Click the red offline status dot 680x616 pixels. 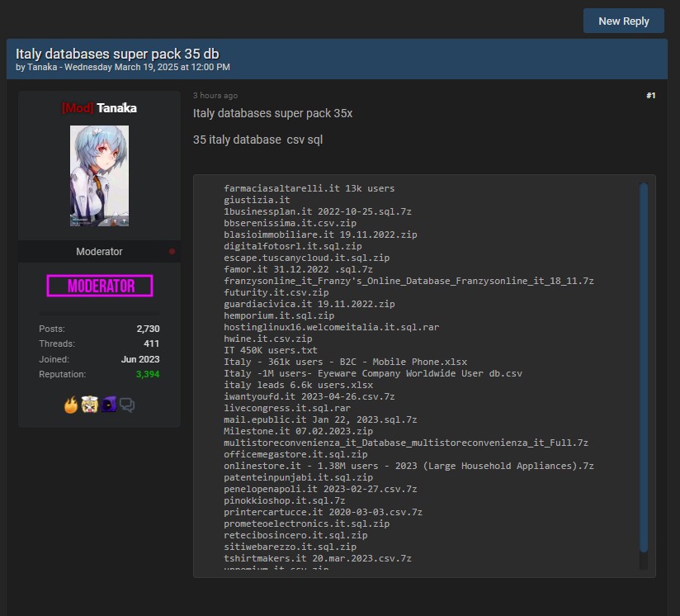pyautogui.click(x=172, y=251)
